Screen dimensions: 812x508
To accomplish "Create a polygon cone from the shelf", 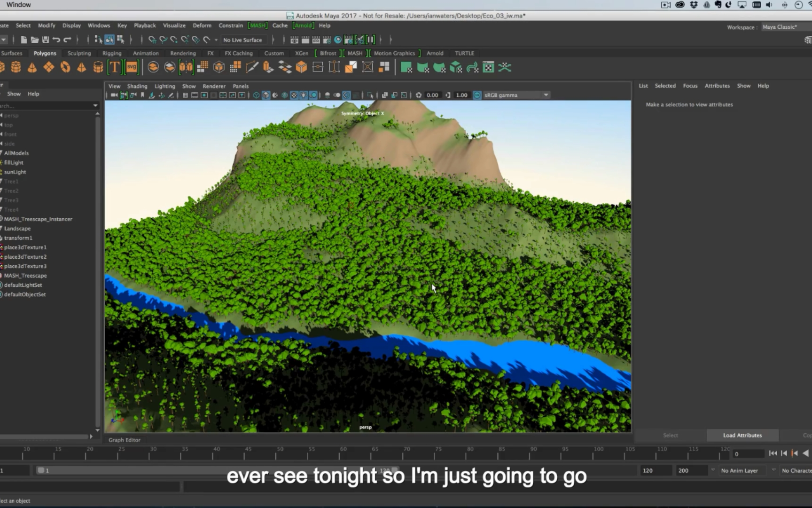I will pos(32,67).
